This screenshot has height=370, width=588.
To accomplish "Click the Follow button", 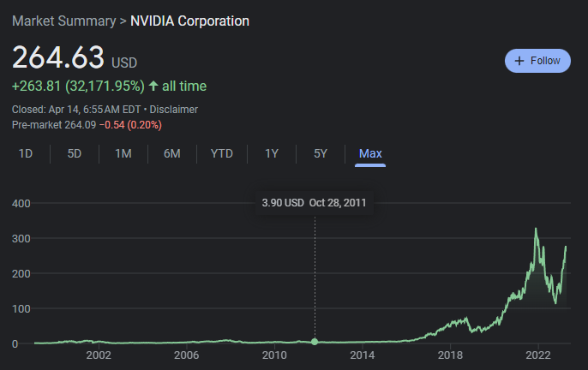I will (x=537, y=61).
